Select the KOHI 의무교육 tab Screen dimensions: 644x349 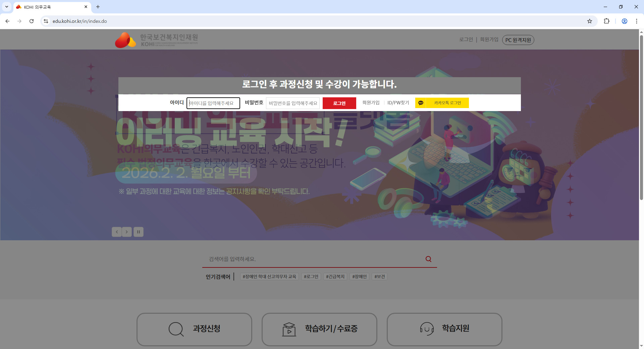(x=52, y=7)
